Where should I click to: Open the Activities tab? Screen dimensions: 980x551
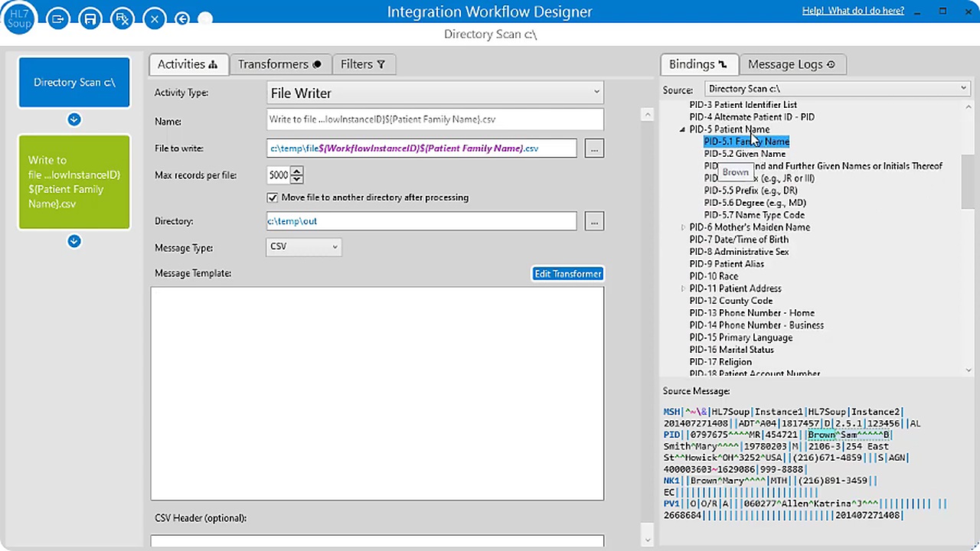[x=188, y=64]
